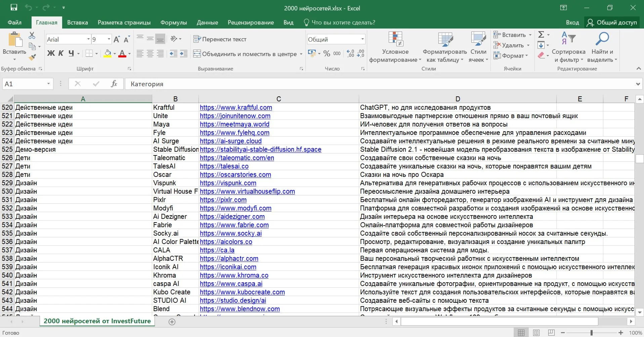Switch to the Данные ribbon tab

207,22
